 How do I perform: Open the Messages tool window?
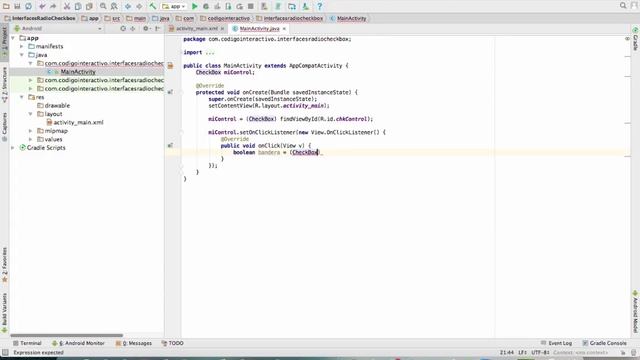pos(133,343)
